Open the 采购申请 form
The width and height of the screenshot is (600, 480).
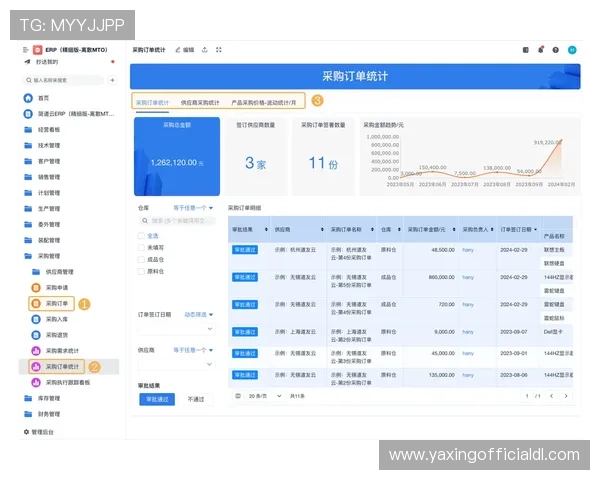(50, 287)
